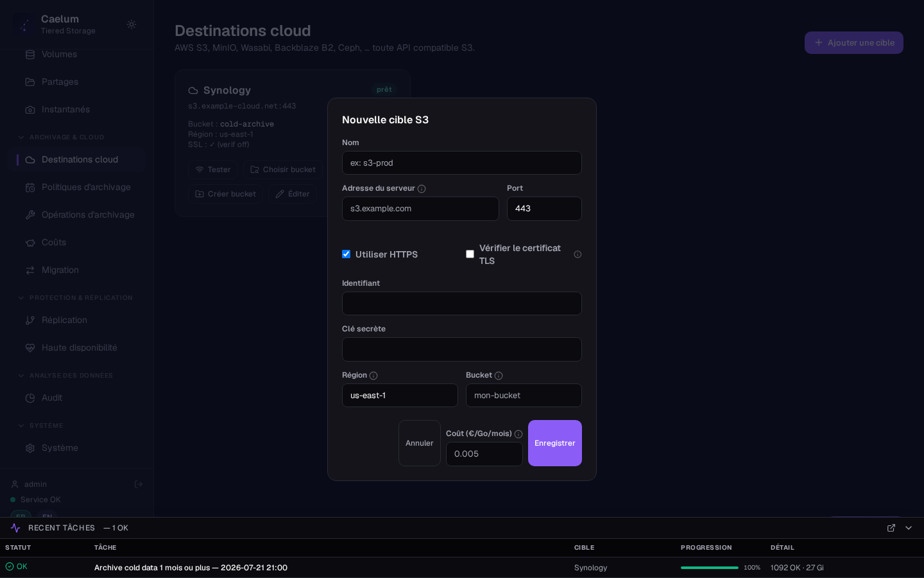This screenshot has width=924, height=578.
Task: Collapse the recent tasks panel chevron
Action: (x=909, y=528)
